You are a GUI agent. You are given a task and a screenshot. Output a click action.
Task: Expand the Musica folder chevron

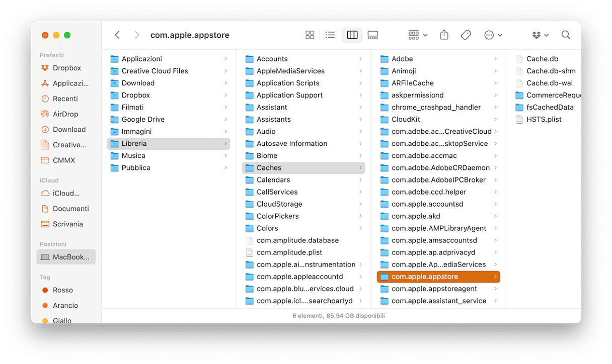(225, 156)
